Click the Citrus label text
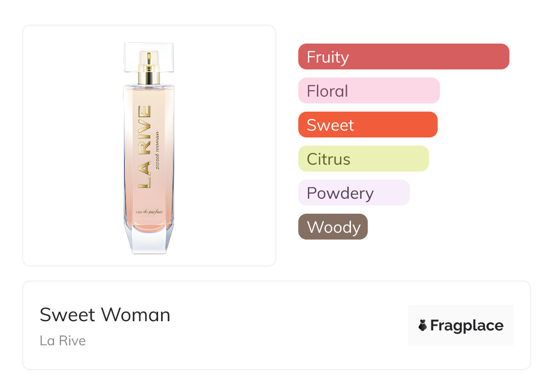 328,159
